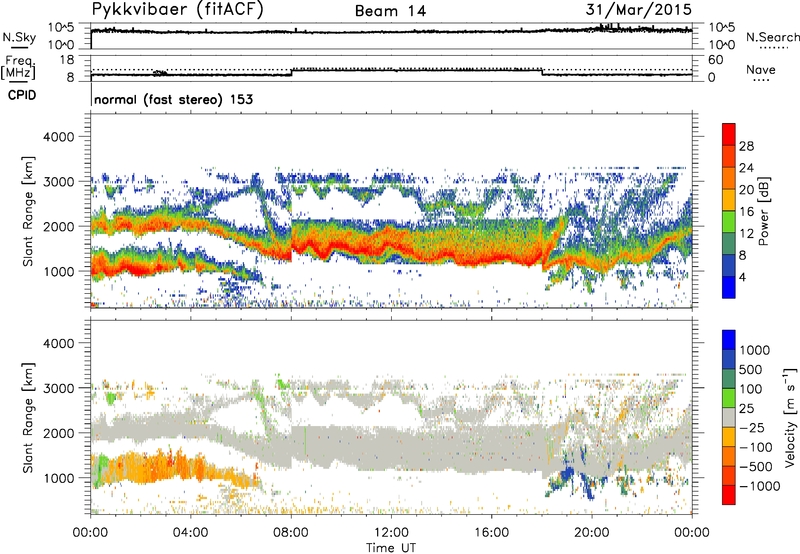800x554 pixels.
Task: Click the 20:00 time axis tick label
Action: click(592, 533)
